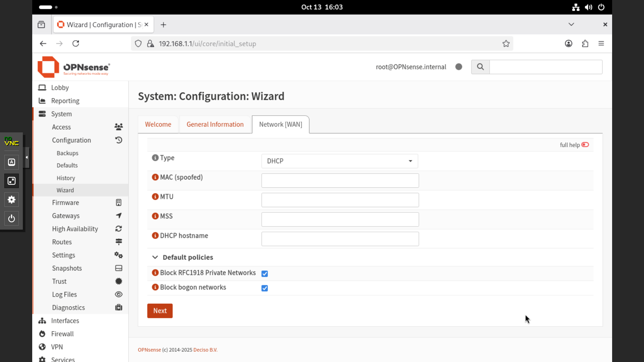
Task: Open the Deciso B.V. link
Action: 205,350
